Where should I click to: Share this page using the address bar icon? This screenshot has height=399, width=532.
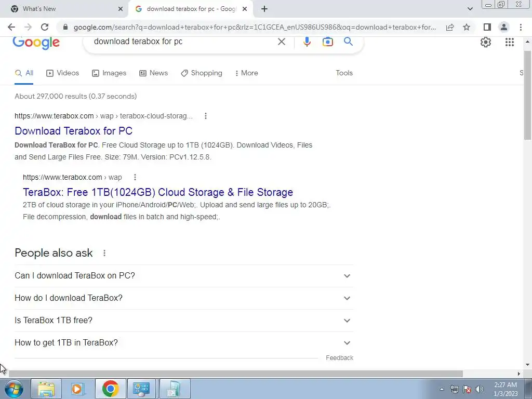point(450,27)
